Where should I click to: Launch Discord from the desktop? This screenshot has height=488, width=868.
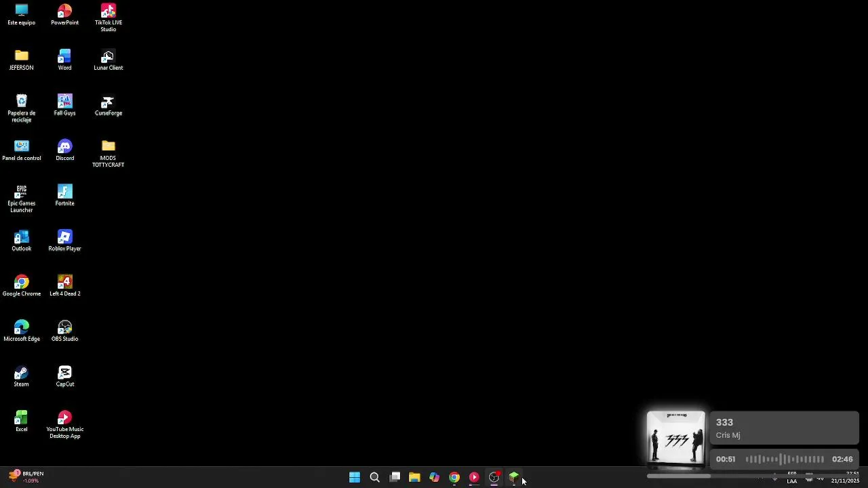[64, 150]
